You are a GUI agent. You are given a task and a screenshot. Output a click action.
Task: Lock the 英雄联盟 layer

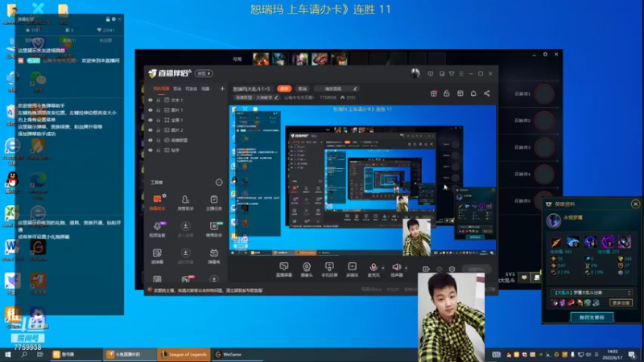158,140
